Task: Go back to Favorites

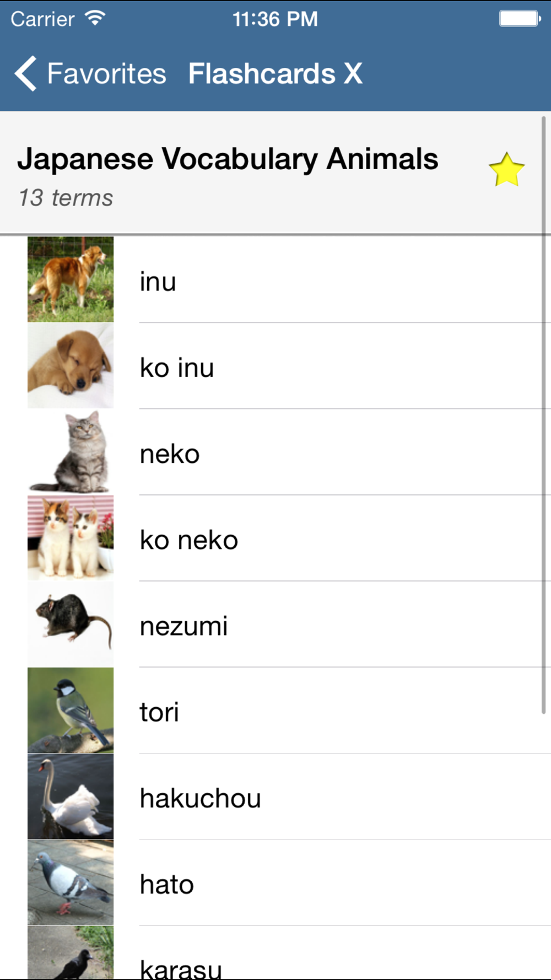Action: (106, 73)
